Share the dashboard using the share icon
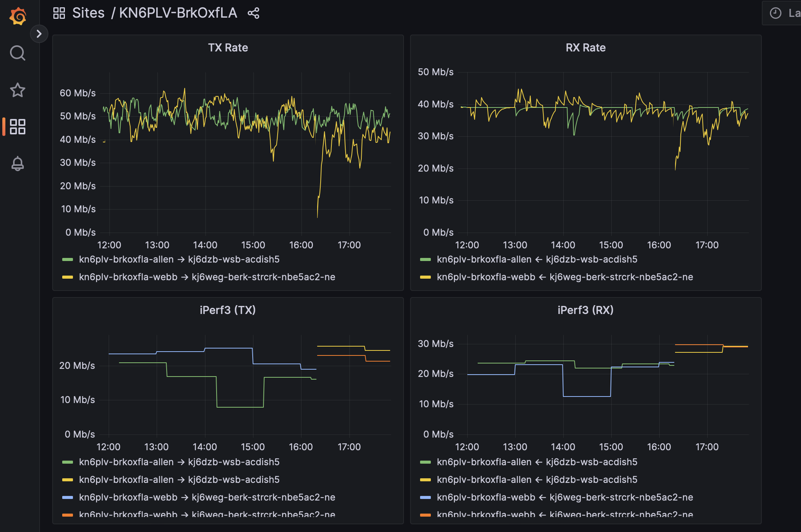 [253, 13]
